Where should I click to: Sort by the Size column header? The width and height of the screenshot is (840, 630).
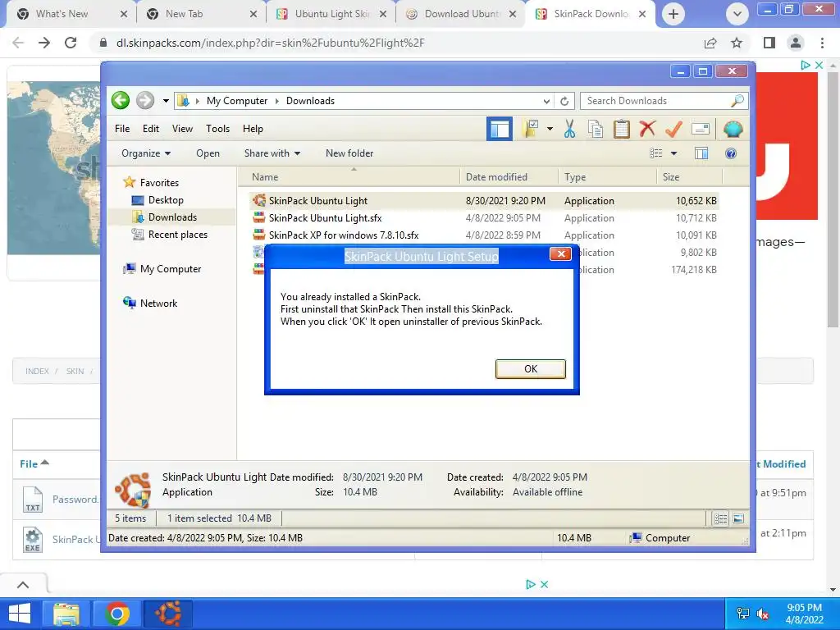[x=690, y=177]
